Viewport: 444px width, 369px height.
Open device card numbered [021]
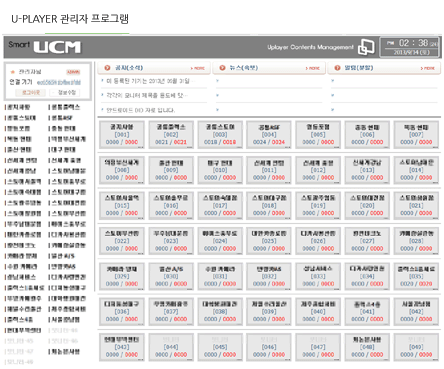click(416, 206)
